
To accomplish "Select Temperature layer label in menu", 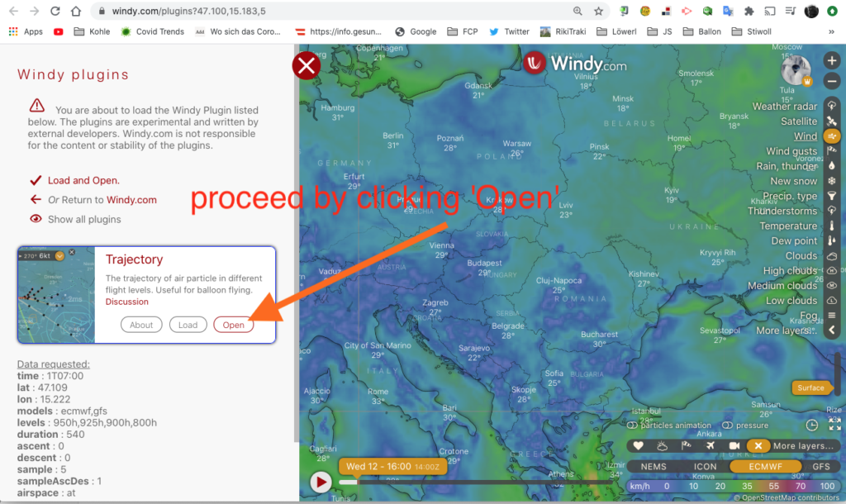I will (x=788, y=226).
